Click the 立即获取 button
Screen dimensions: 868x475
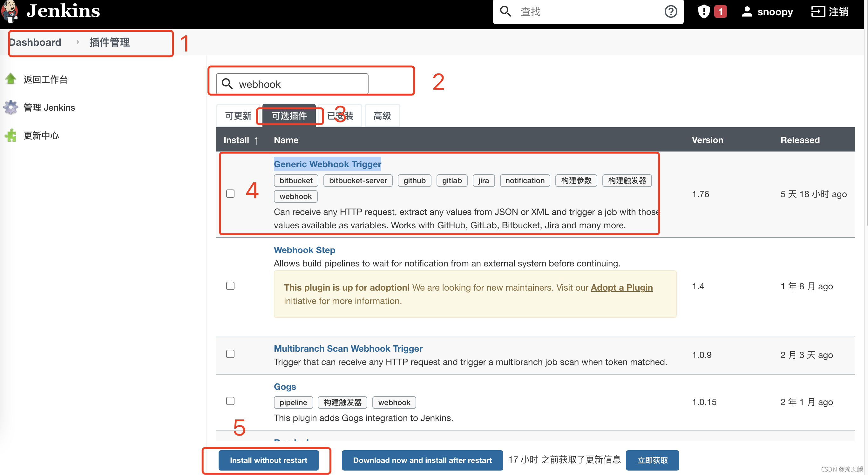(652, 460)
